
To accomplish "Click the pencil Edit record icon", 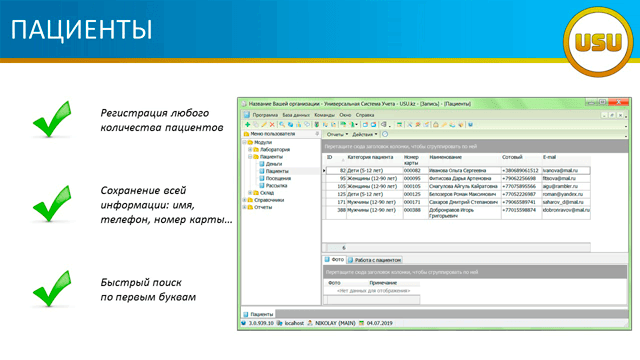I will tap(264, 124).
